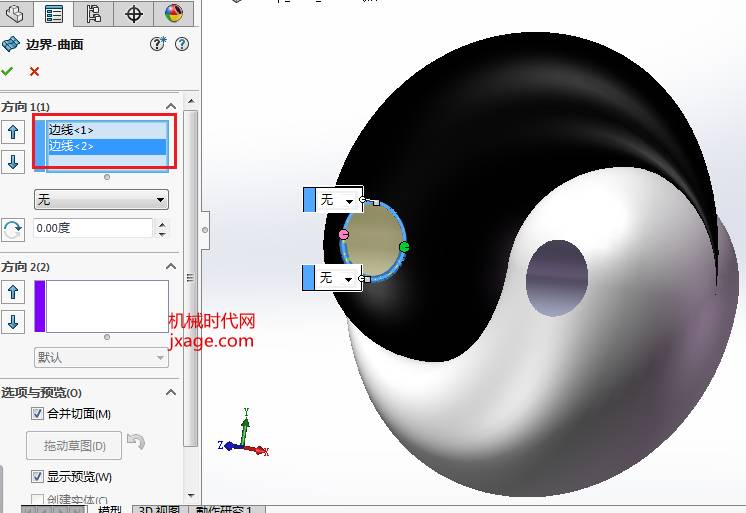Image resolution: width=746 pixels, height=513 pixels.
Task: Open the FeatureManager design tree tab
Action: pyautogui.click(x=15, y=13)
